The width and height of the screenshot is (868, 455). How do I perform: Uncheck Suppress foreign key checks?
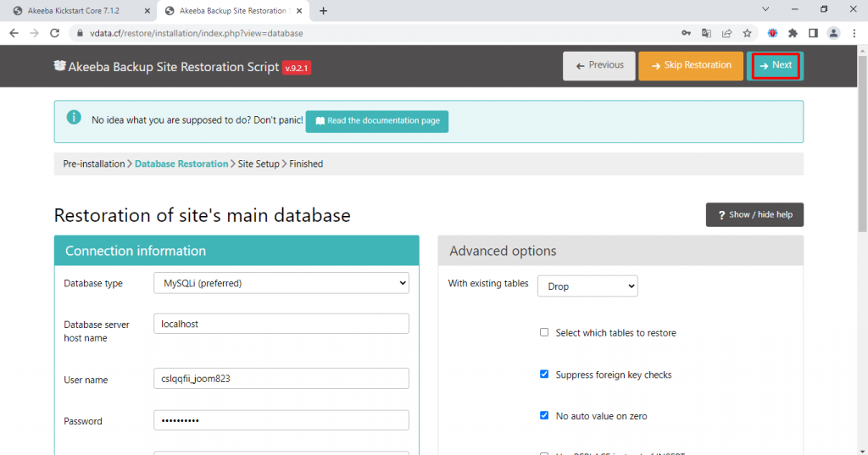pyautogui.click(x=544, y=375)
